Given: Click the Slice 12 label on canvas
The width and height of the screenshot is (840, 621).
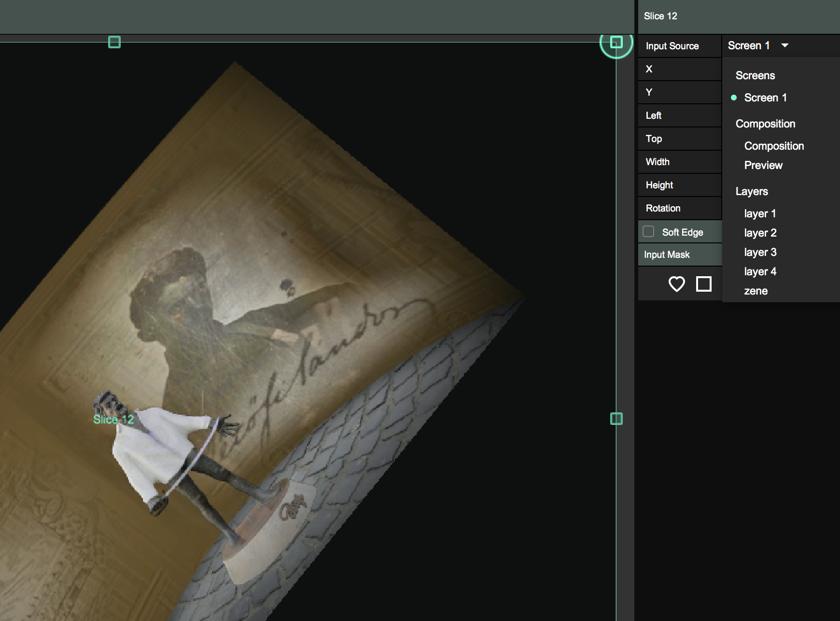Looking at the screenshot, I should coord(113,419).
